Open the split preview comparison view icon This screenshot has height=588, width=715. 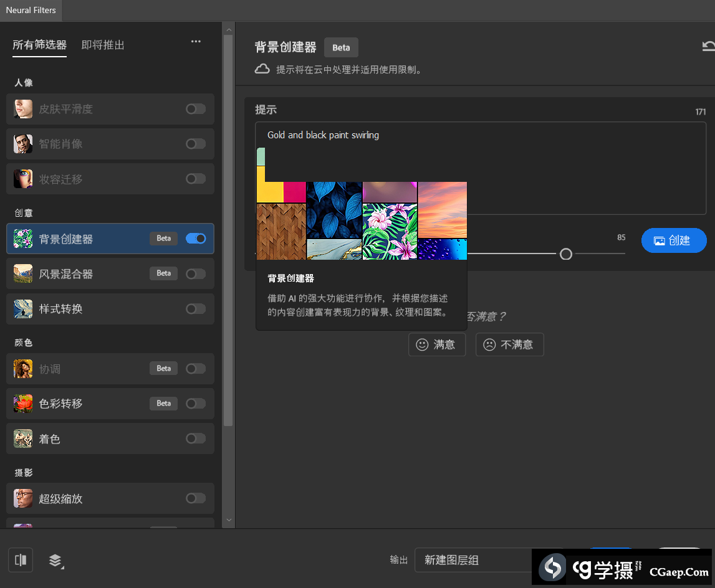click(20, 560)
